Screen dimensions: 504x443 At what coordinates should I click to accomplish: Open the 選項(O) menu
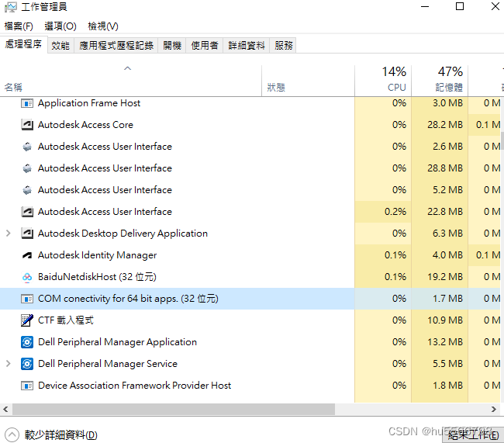[x=60, y=26]
